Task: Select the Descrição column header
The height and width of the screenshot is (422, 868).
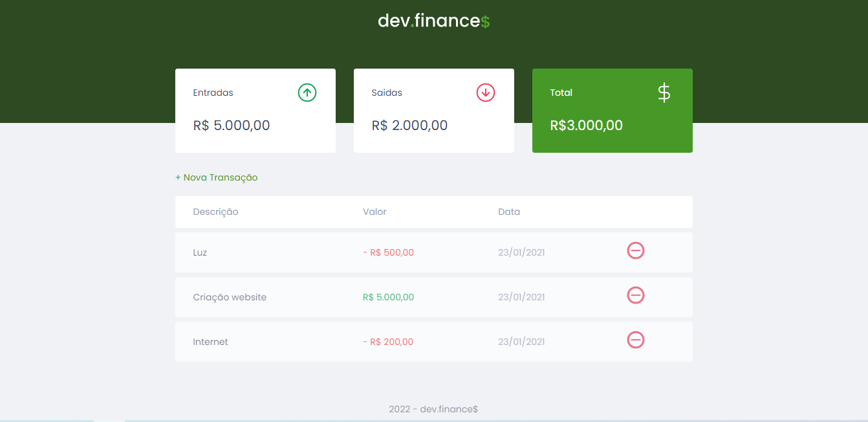Action: pos(215,212)
